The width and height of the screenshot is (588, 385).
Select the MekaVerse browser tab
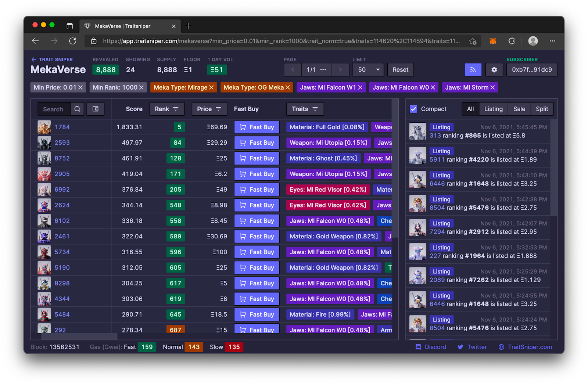click(130, 26)
